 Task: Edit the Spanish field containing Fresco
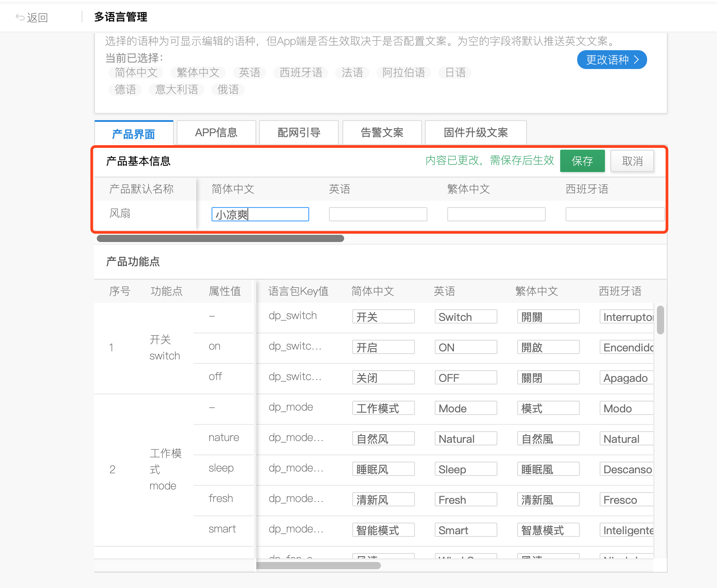(626, 499)
